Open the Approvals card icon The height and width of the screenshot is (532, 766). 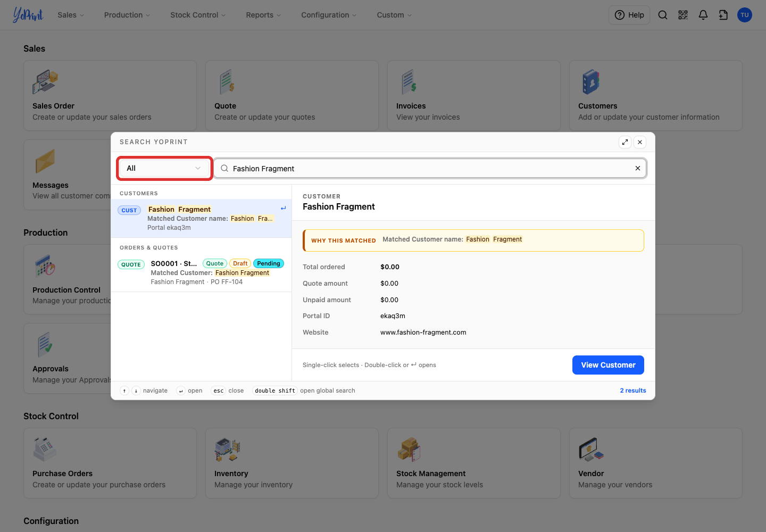click(x=45, y=345)
